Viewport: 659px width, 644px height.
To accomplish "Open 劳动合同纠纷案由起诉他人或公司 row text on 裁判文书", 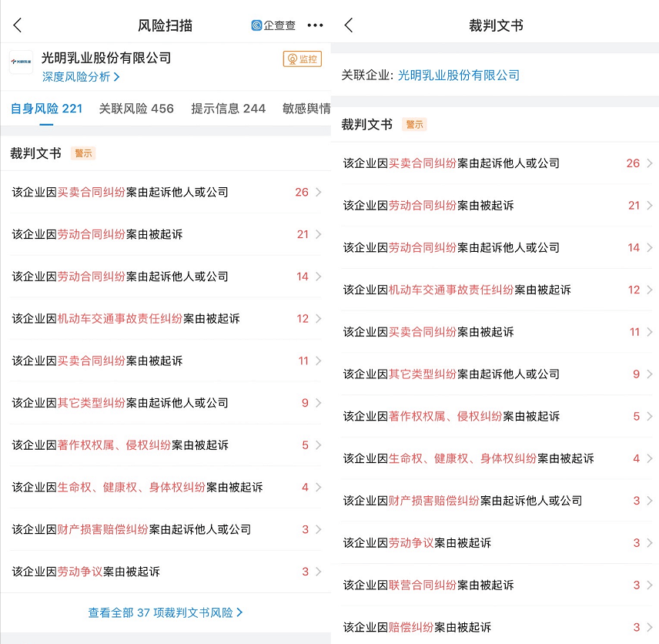I will click(x=451, y=247).
